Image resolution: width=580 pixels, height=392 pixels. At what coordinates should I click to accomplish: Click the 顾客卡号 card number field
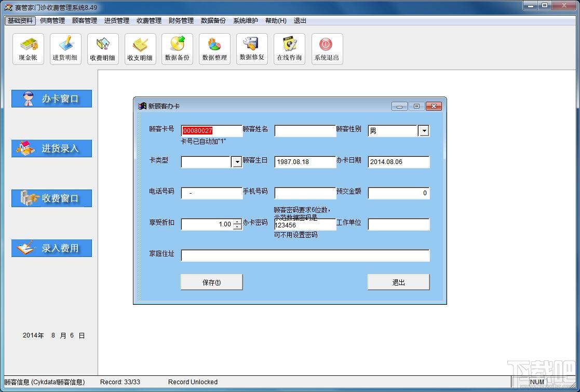(x=211, y=131)
